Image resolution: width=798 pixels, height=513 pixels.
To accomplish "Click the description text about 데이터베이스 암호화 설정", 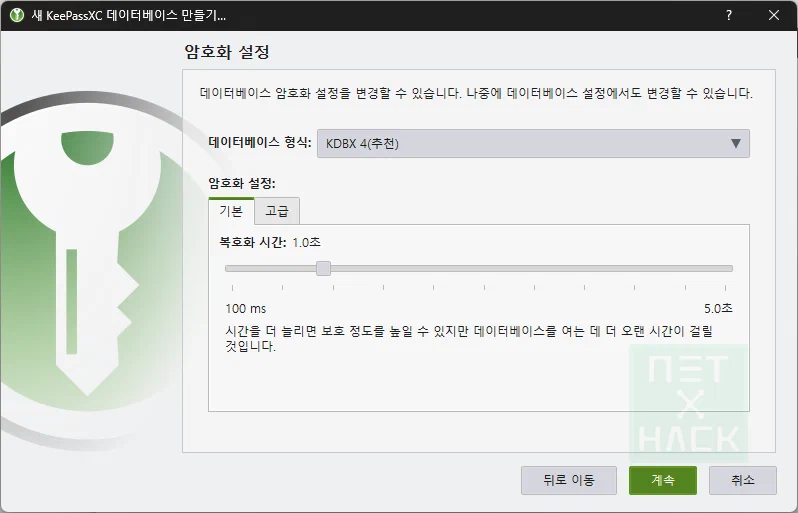I will coord(476,93).
